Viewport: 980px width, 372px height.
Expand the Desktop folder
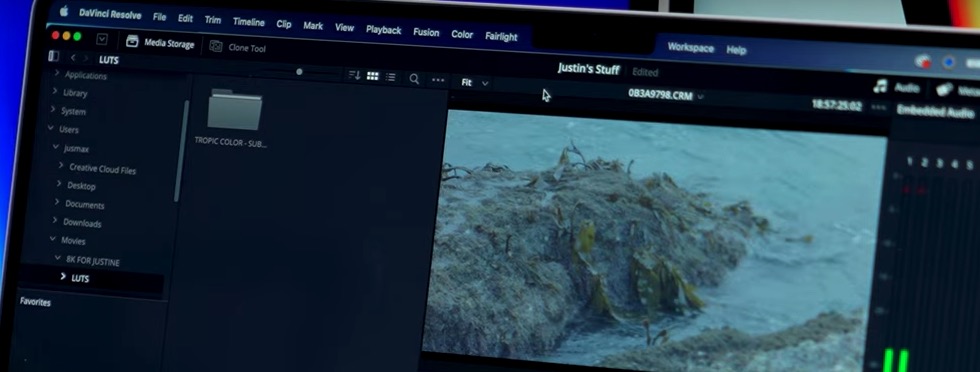pyautogui.click(x=59, y=184)
